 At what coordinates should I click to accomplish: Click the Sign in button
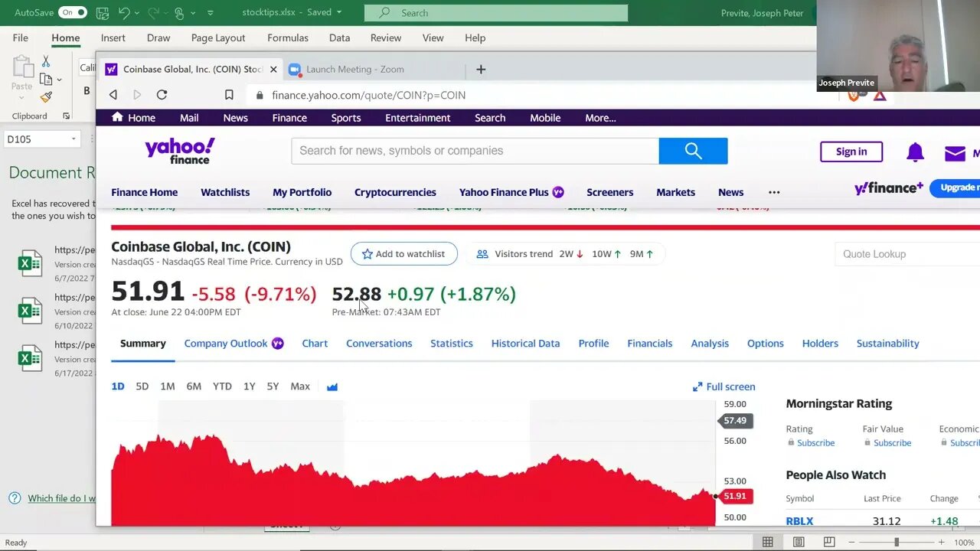click(851, 152)
